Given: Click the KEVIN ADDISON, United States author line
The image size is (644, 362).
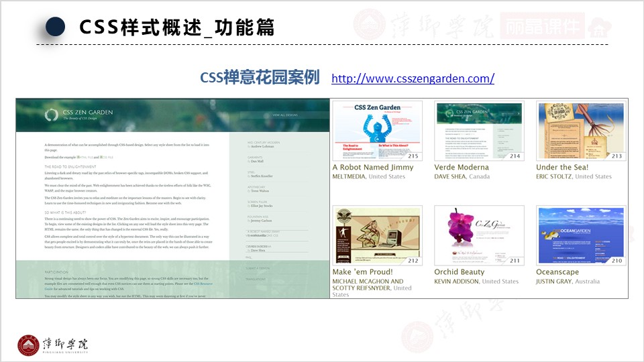Looking at the screenshot, I should [x=476, y=282].
